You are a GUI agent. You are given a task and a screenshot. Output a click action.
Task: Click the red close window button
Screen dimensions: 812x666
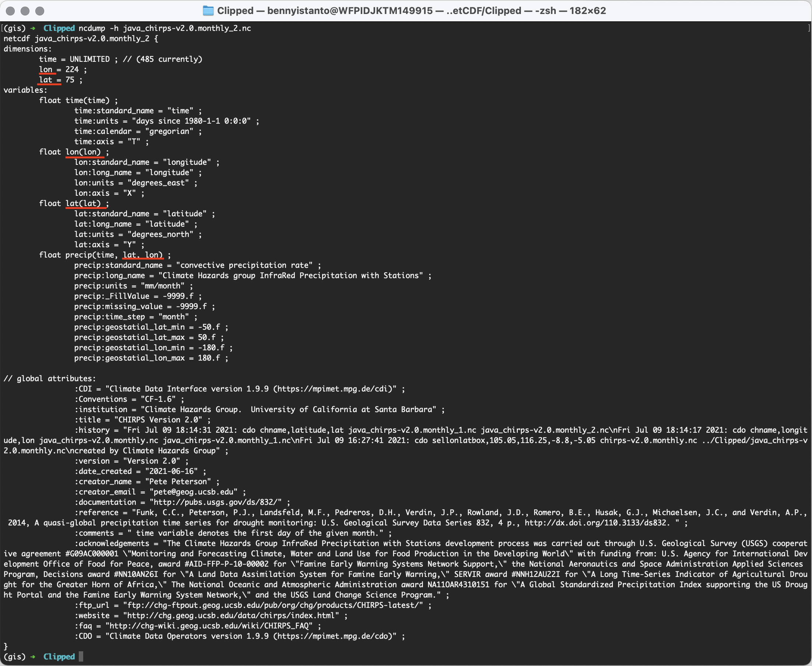click(10, 11)
